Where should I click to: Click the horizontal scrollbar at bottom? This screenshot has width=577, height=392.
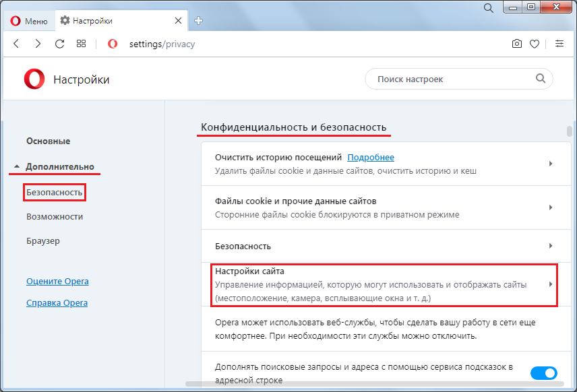click(x=375, y=384)
